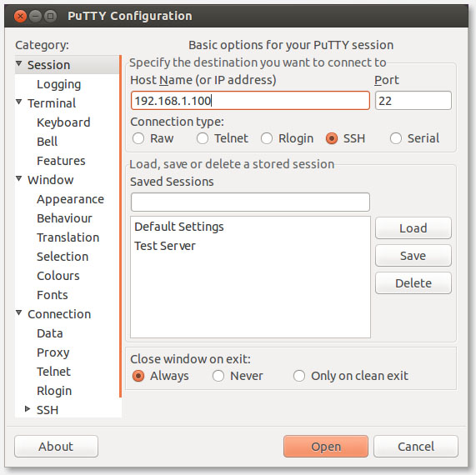Choose Telnet connection type radio
The width and height of the screenshot is (476, 475).
coord(203,138)
